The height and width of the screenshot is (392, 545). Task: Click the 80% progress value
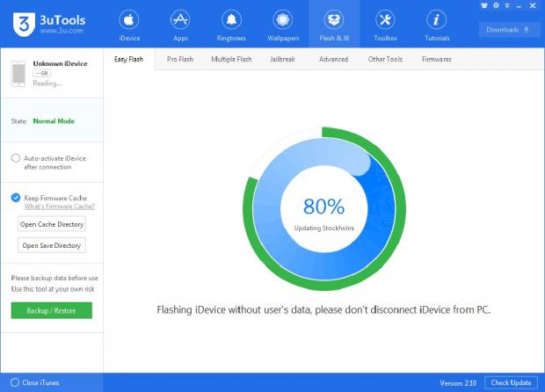click(324, 207)
